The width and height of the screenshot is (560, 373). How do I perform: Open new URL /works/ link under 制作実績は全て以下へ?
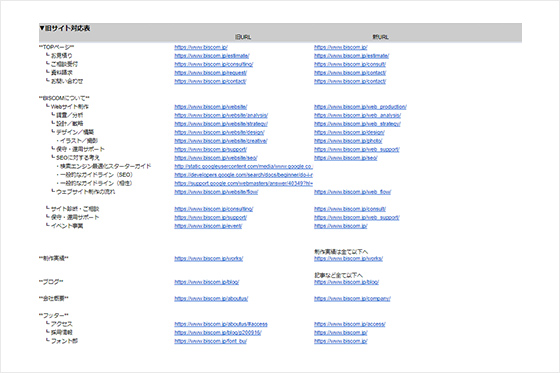click(x=348, y=259)
